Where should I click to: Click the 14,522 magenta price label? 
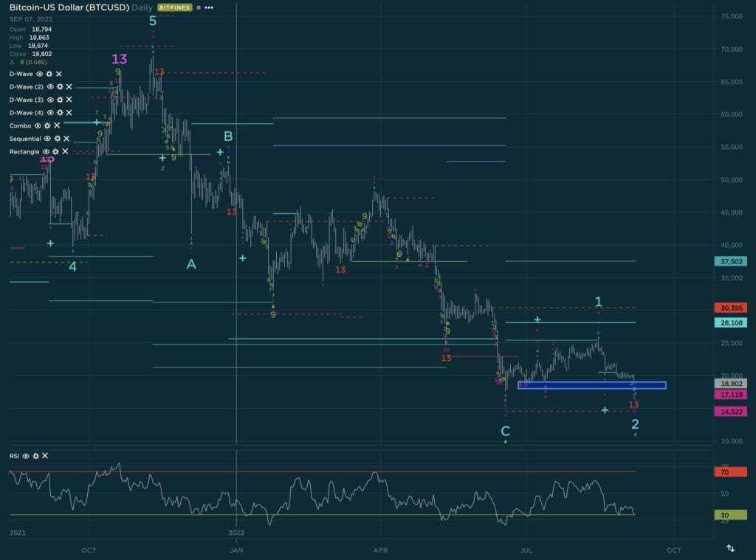click(731, 412)
